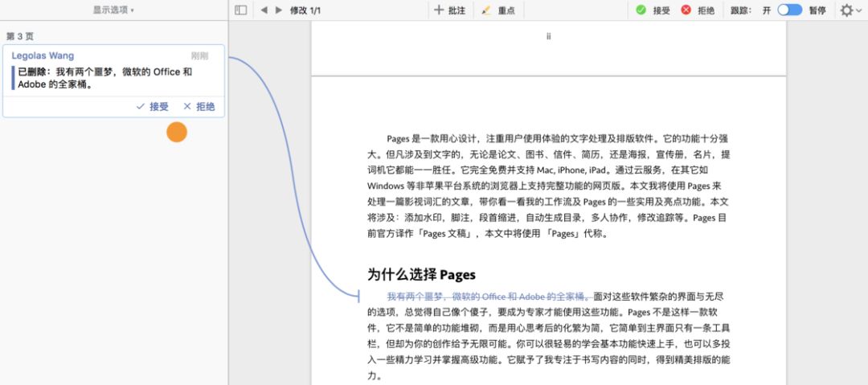The image size is (868, 385).
Task: Click the page number ii
Action: 548,36
